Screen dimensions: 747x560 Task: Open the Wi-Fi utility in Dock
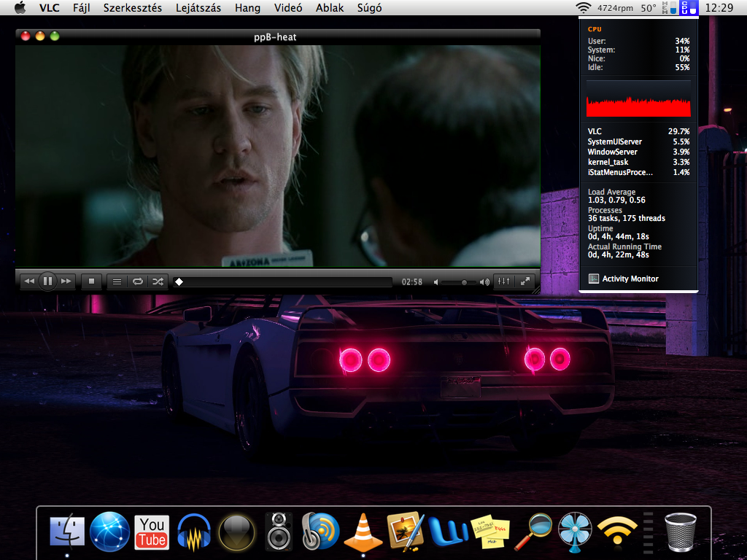point(617,530)
